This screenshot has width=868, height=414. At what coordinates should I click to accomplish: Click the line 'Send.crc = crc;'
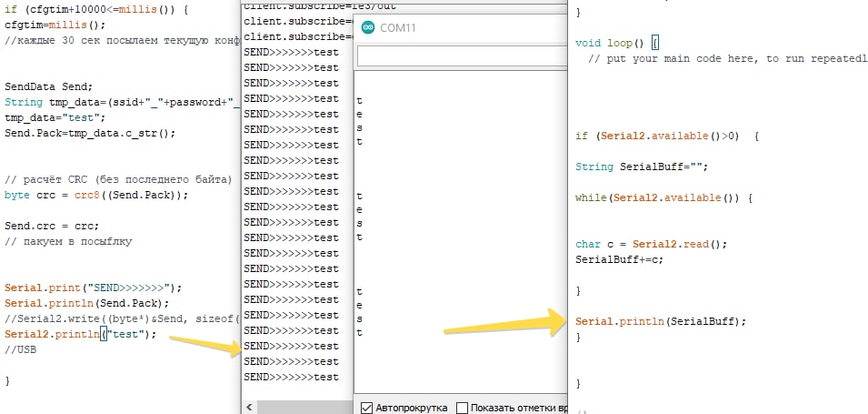coord(52,227)
